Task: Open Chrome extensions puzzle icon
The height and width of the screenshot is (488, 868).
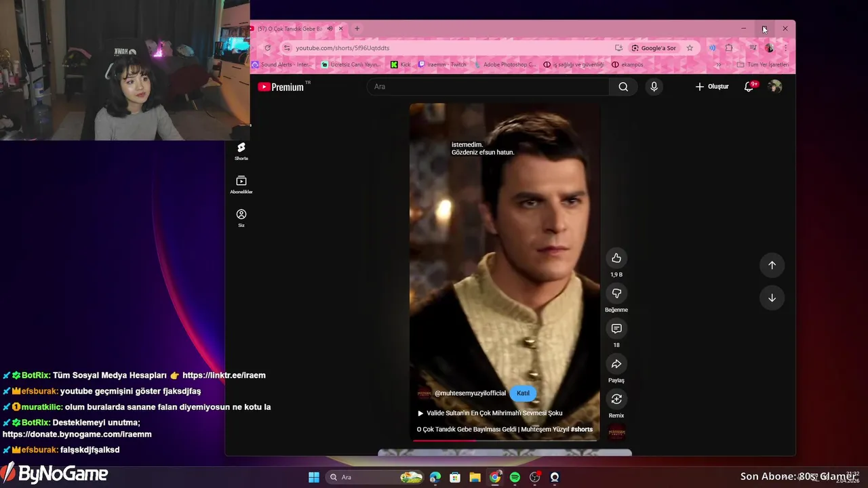Action: coord(729,48)
